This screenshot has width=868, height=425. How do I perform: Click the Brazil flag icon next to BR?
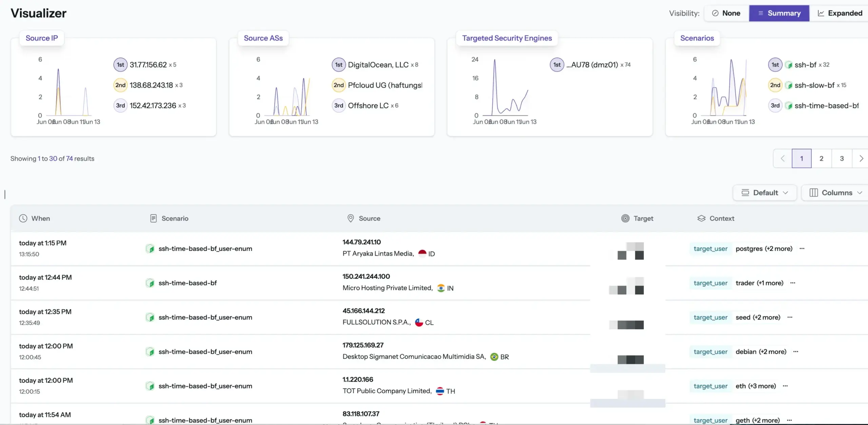(x=494, y=357)
